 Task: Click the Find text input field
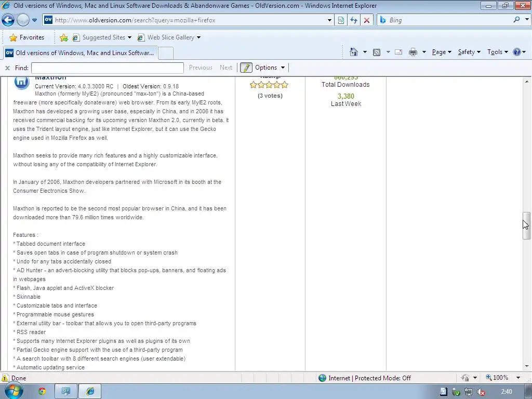tap(107, 68)
